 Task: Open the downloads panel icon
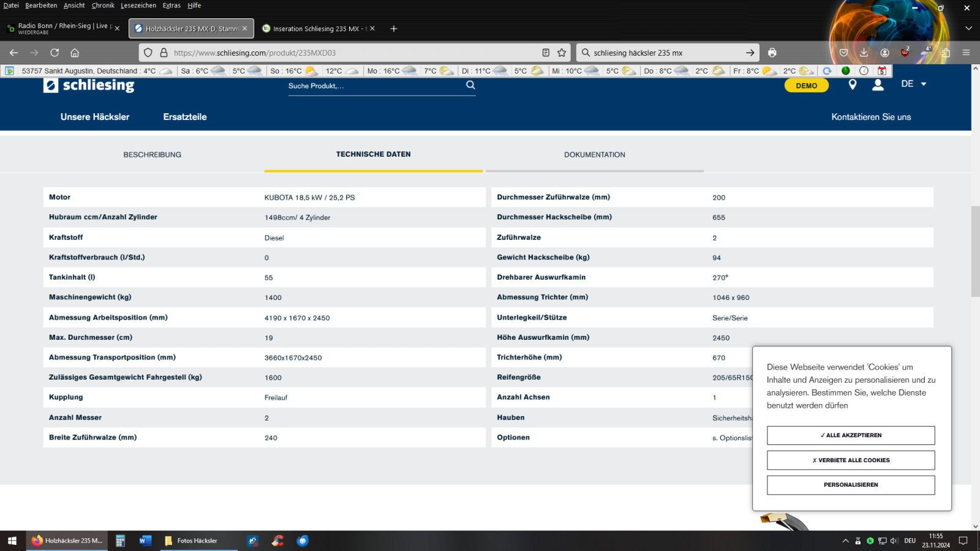[864, 53]
